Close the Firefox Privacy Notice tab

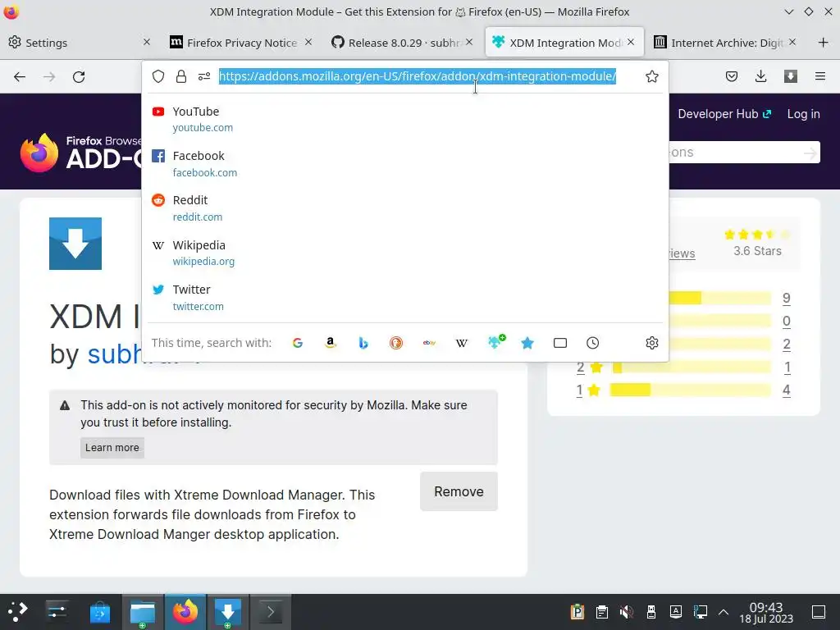point(308,42)
